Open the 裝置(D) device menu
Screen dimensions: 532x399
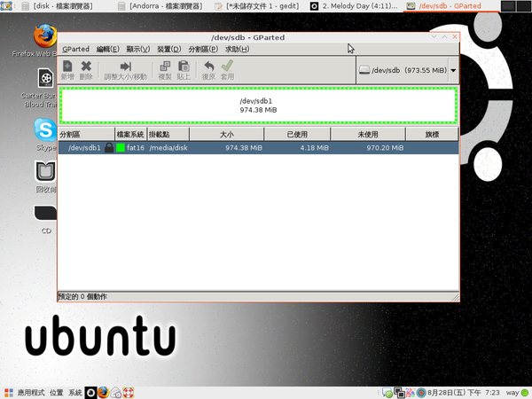click(x=169, y=49)
